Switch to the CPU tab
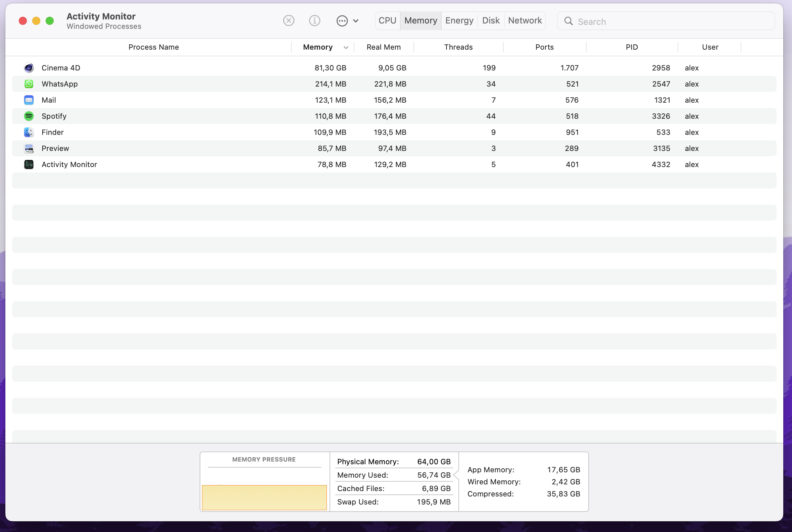Image resolution: width=792 pixels, height=532 pixels. tap(387, 21)
